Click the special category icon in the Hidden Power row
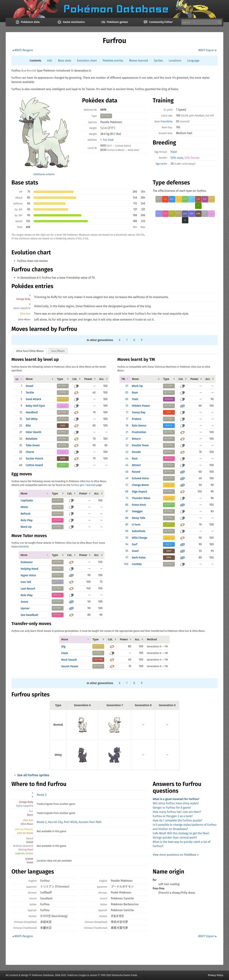This screenshot has height=980, width=229. (x=182, y=406)
